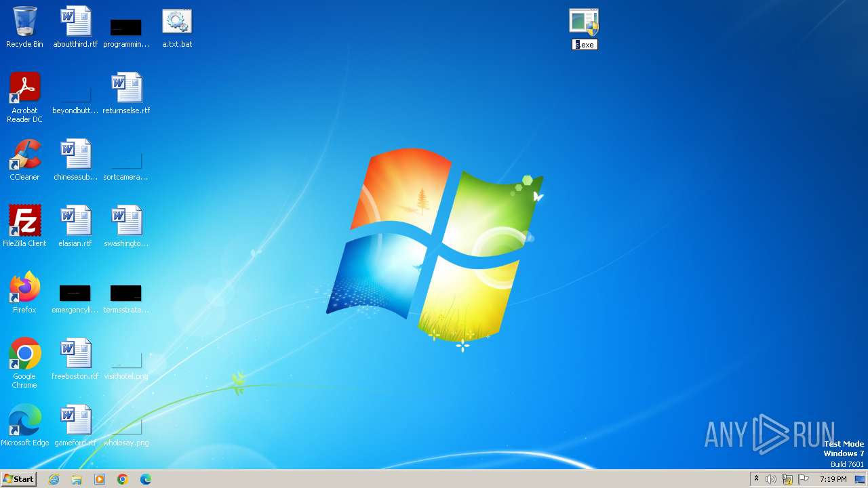The height and width of the screenshot is (488, 868).
Task: Select the CCleaner shortcut icon
Action: [24, 155]
